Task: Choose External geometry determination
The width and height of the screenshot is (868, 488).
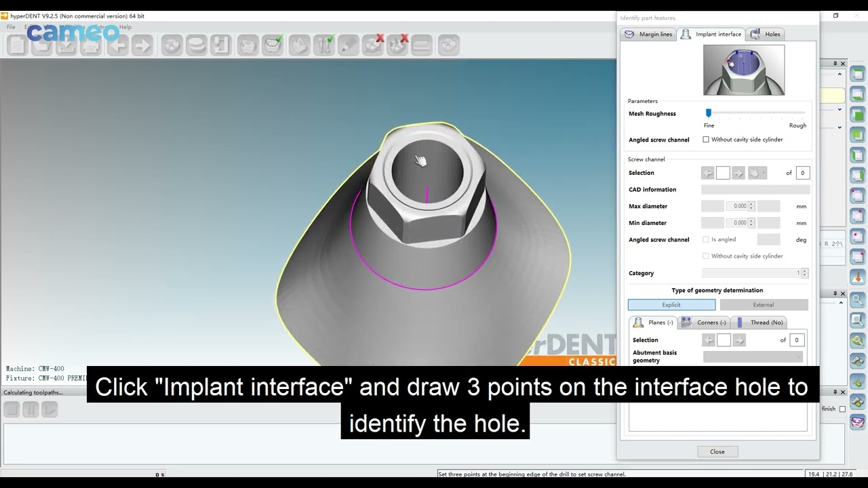Action: click(x=764, y=305)
